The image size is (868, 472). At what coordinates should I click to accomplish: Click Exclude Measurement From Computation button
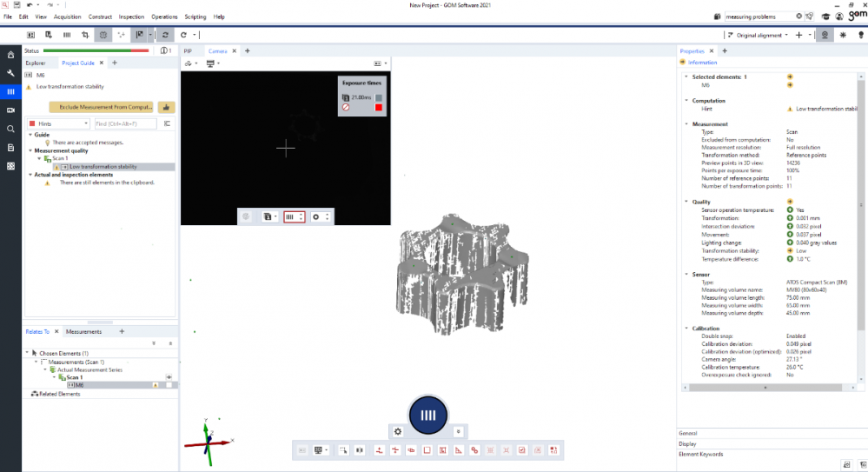pyautogui.click(x=102, y=107)
